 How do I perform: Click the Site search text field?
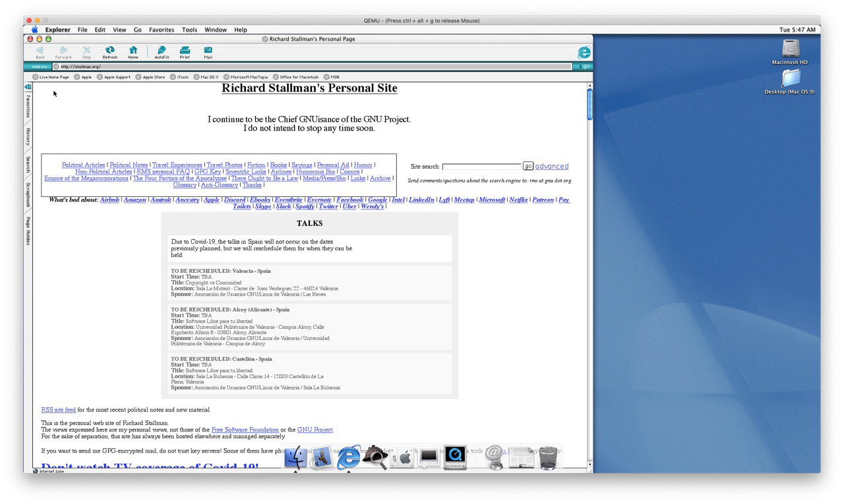481,167
